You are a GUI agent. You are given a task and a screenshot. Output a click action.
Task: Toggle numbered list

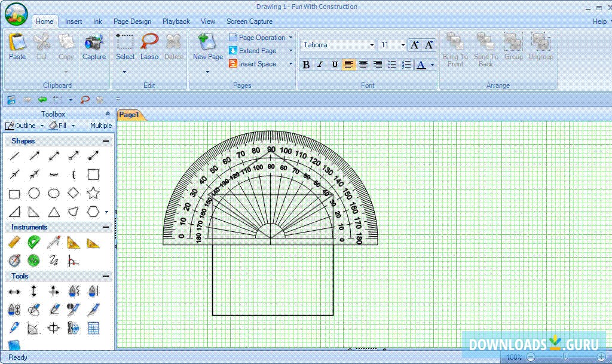point(406,65)
